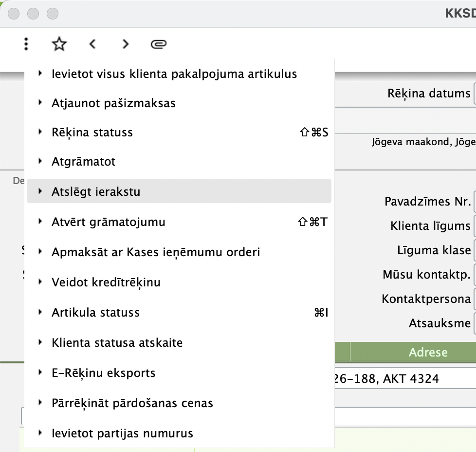Image resolution: width=476 pixels, height=452 pixels.
Task: Navigate back with the left chevron icon
Action: coord(92,43)
